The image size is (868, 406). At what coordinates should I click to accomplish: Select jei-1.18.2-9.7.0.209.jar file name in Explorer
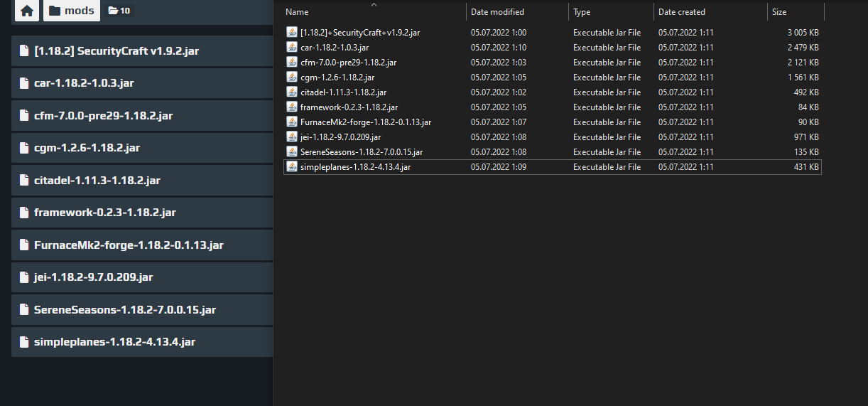pyautogui.click(x=341, y=137)
